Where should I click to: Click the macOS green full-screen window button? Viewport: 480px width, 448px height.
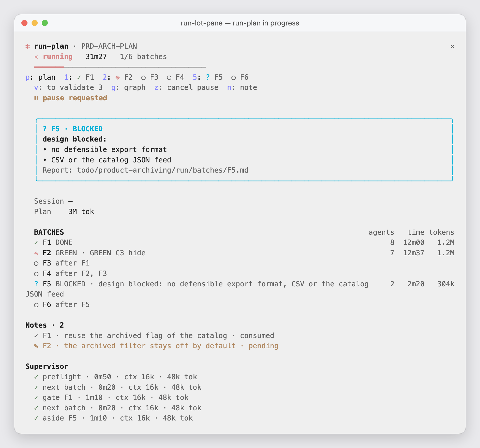45,23
